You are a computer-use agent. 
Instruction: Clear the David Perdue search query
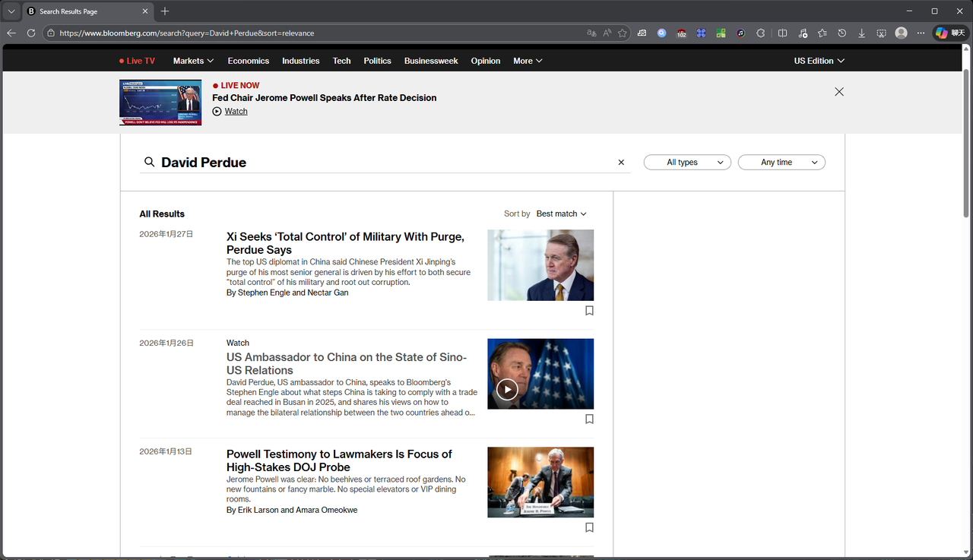[621, 163]
